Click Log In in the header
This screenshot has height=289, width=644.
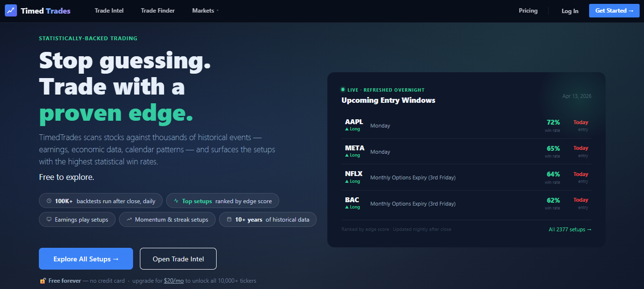570,11
